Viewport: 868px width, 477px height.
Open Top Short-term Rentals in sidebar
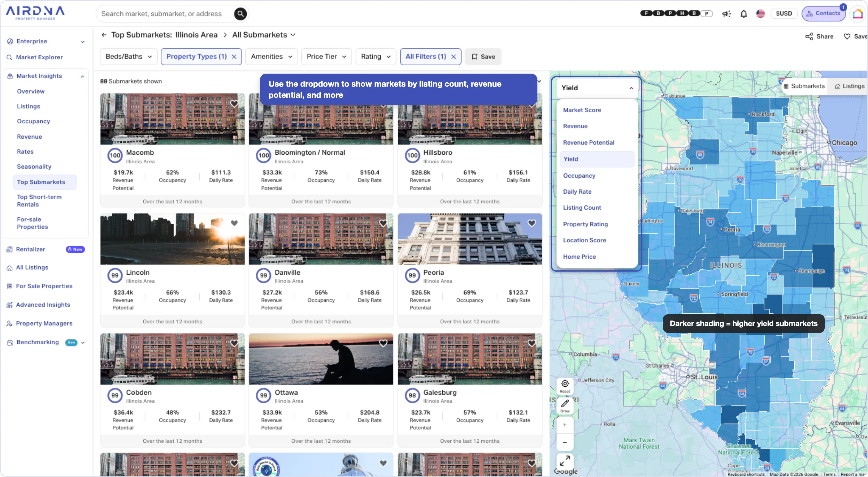[39, 201]
